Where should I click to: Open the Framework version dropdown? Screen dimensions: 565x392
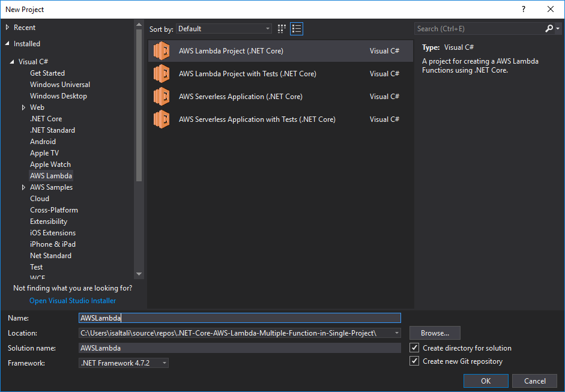[x=163, y=363]
